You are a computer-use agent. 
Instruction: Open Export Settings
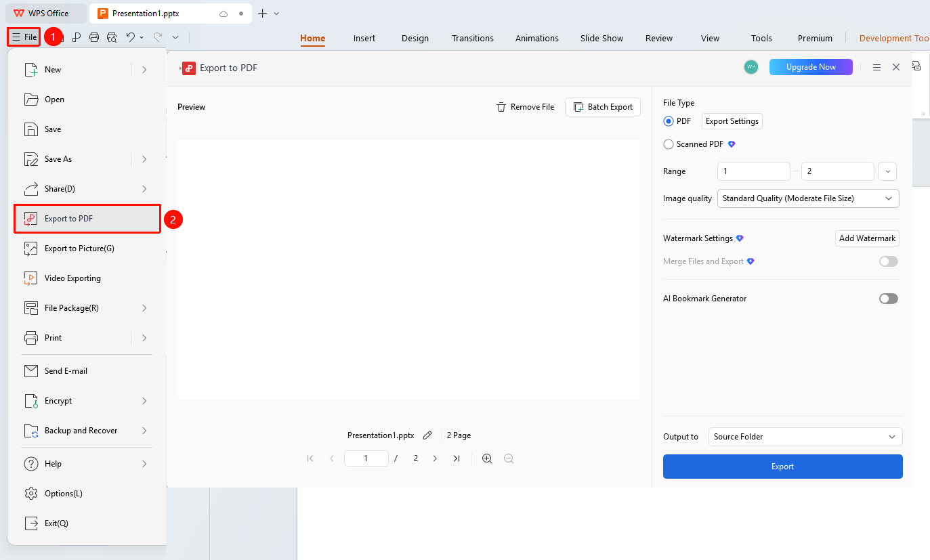(x=732, y=121)
